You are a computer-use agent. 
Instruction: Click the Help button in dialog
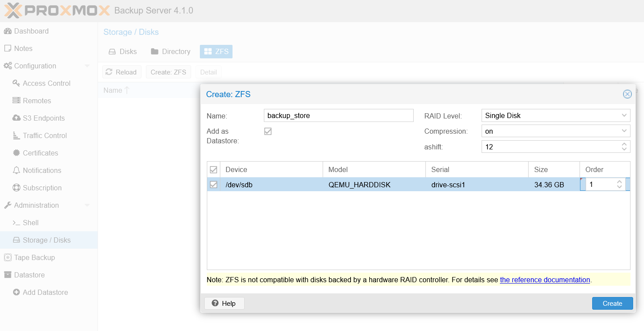[224, 304]
